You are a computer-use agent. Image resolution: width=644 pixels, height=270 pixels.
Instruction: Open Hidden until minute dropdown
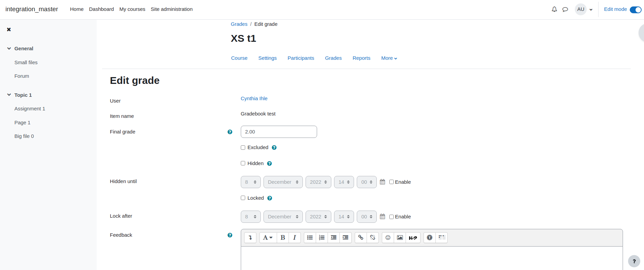click(367, 182)
